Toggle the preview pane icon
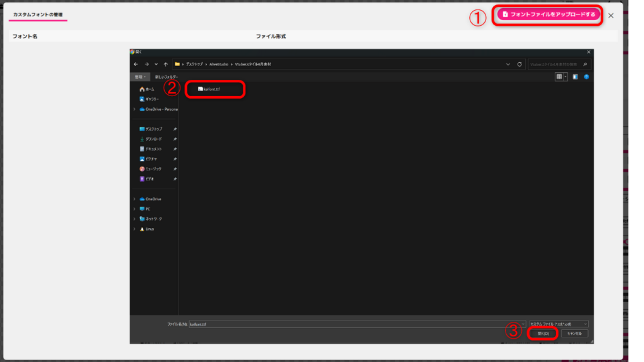The height and width of the screenshot is (362, 644). (575, 77)
